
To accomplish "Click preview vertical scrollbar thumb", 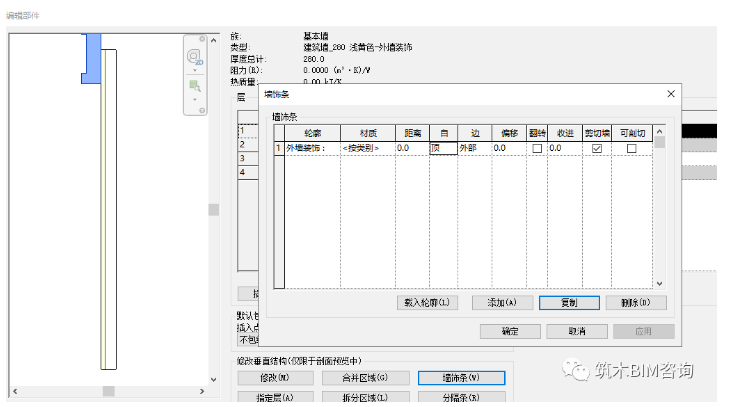I will pos(214,210).
